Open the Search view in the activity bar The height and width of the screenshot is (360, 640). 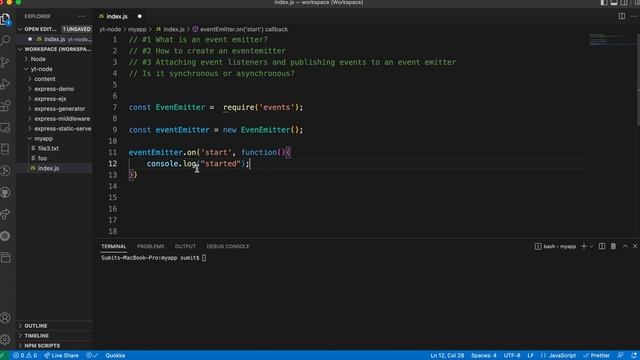tap(5, 40)
